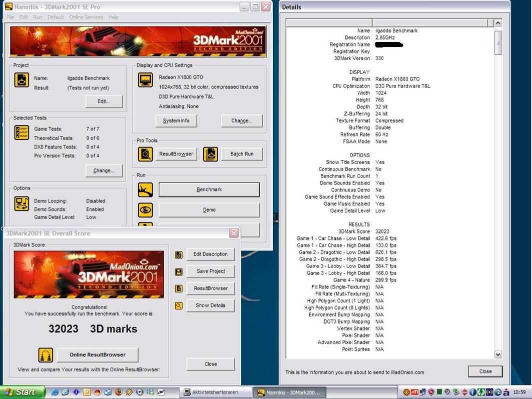The height and width of the screenshot is (399, 532).
Task: Click the '166.0 fps' Lobby High Detail result
Action: 386,273
